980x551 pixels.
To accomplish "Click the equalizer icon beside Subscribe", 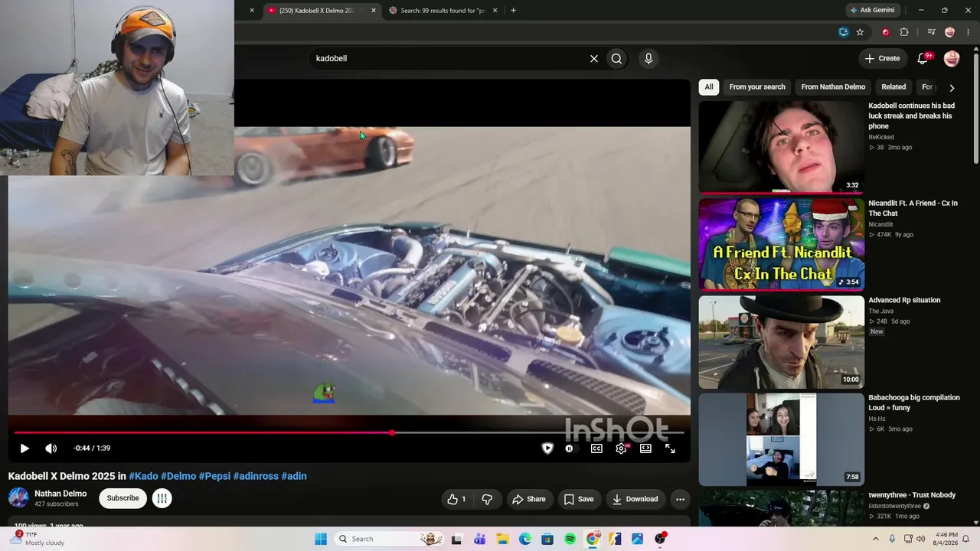I will click(162, 498).
